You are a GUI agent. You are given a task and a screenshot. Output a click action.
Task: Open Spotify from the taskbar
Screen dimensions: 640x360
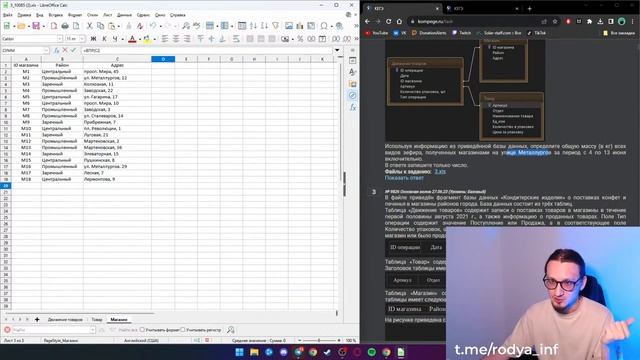(372, 352)
